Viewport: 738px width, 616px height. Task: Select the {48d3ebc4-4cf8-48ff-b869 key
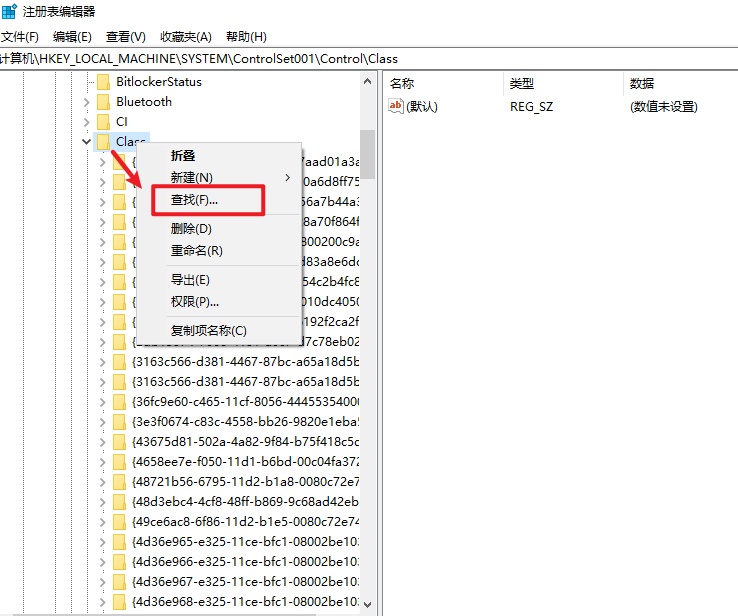pyautogui.click(x=245, y=502)
